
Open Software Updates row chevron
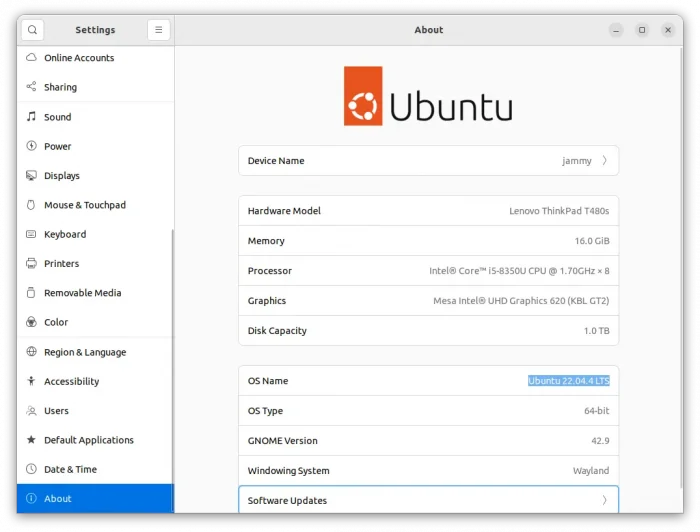(604, 500)
